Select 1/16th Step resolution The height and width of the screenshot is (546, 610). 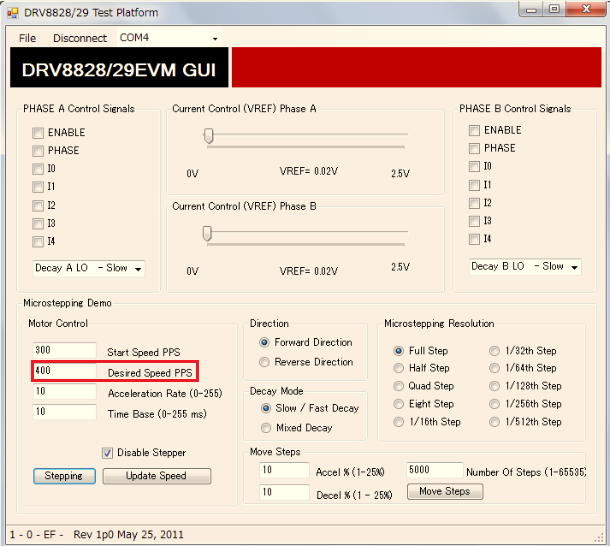coord(398,422)
